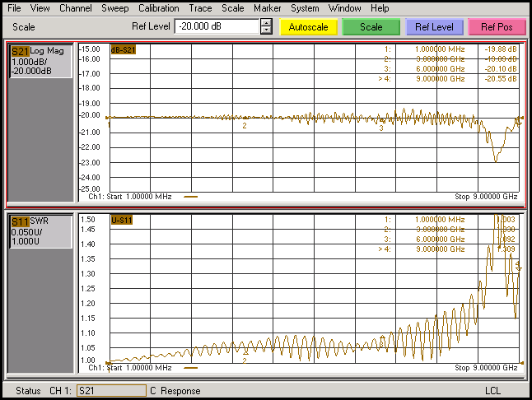
Task: Open the File menu
Action: tap(14, 8)
